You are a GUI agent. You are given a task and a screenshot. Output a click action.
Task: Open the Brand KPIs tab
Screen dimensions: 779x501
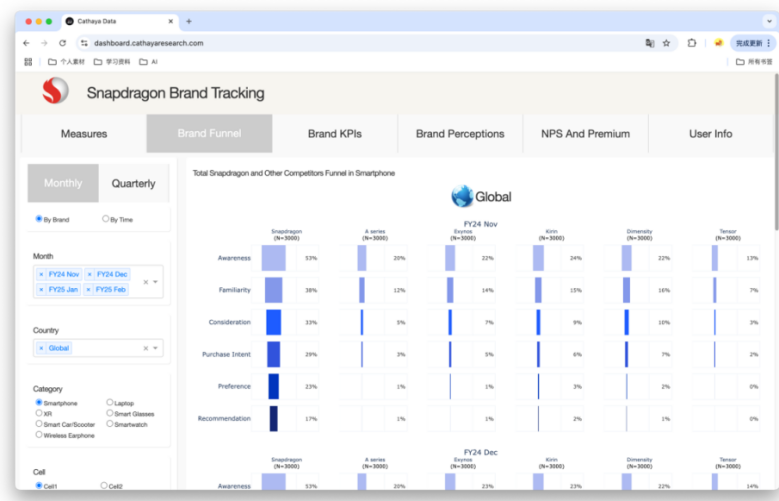334,133
